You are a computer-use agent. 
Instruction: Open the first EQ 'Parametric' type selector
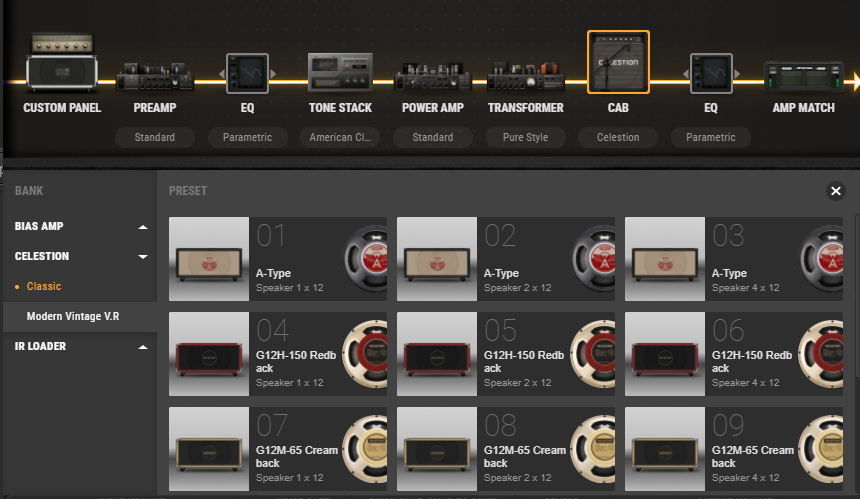(247, 137)
